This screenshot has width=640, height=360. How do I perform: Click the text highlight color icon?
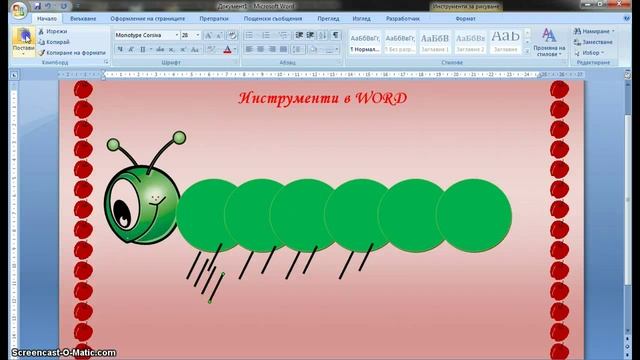pos(210,49)
